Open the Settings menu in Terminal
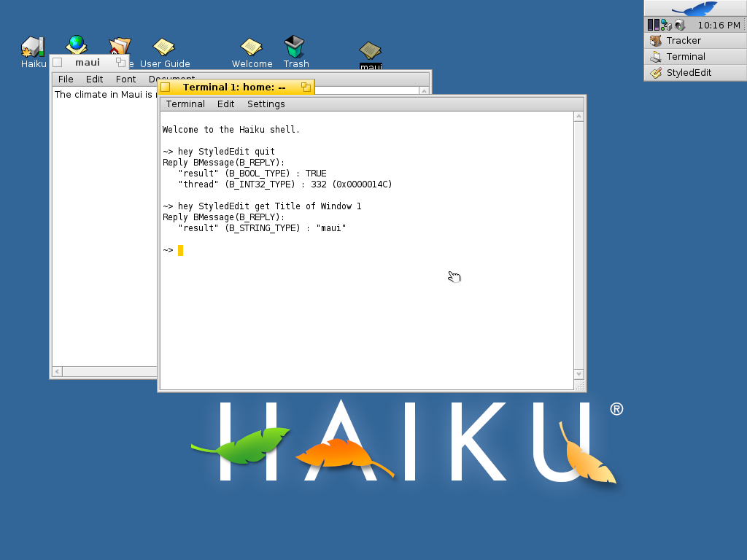The image size is (747, 560). click(x=265, y=104)
